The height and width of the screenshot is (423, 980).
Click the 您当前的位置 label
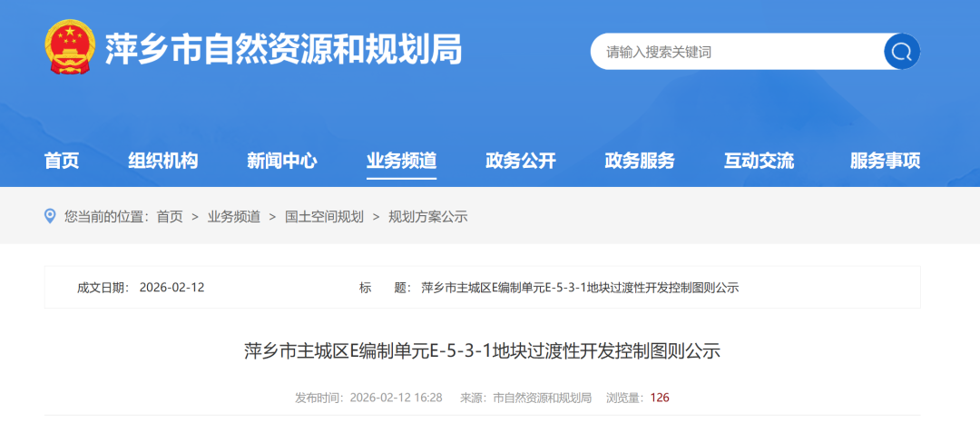(107, 218)
